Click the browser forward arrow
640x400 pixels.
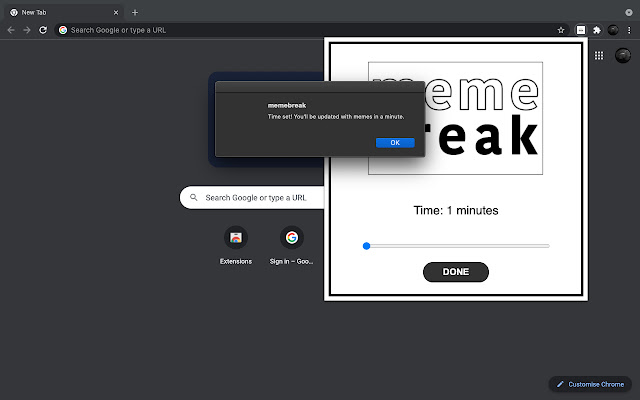(x=27, y=30)
